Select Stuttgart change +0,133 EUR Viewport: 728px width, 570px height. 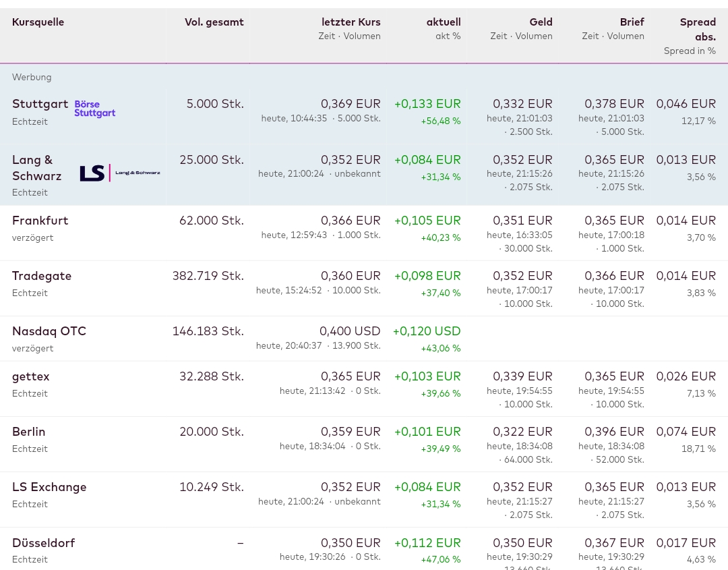427,104
